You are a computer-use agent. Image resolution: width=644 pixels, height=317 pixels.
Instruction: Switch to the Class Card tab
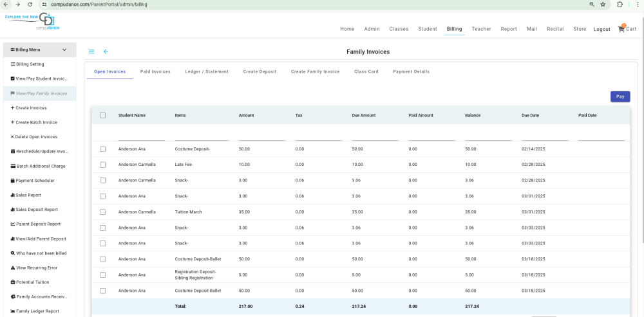(366, 72)
